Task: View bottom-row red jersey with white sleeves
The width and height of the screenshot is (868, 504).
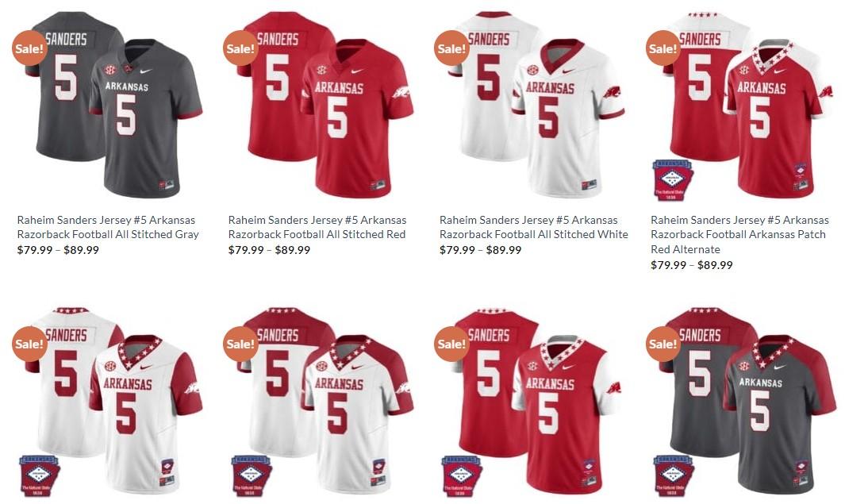Action: point(530,400)
